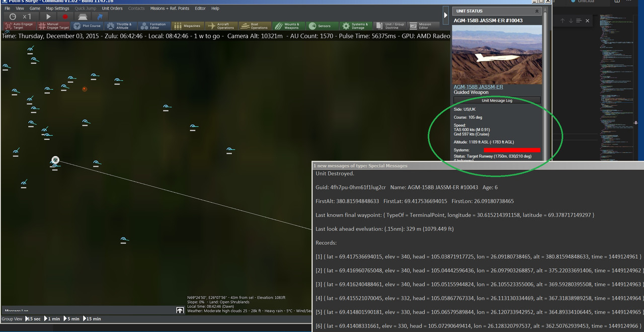Click the red record button

(65, 17)
